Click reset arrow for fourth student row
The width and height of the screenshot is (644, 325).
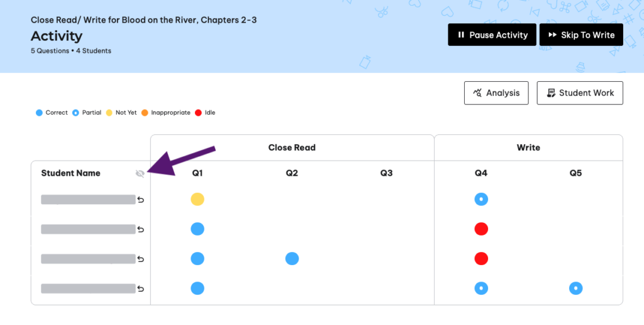coord(141,288)
